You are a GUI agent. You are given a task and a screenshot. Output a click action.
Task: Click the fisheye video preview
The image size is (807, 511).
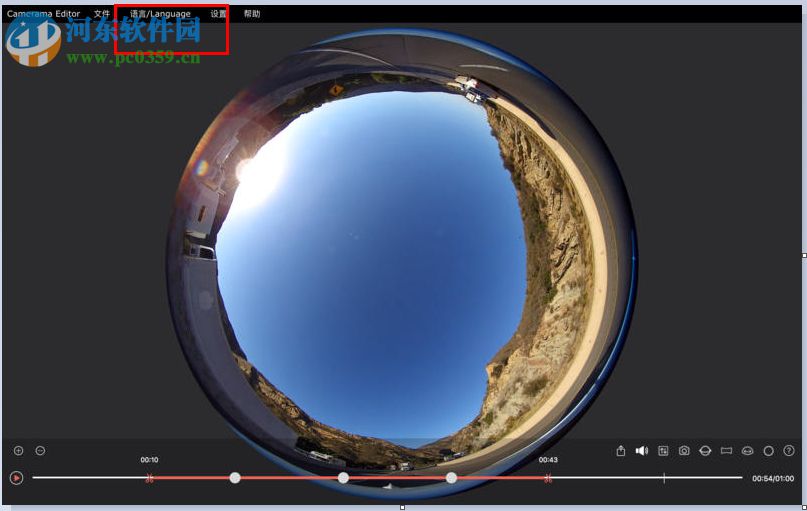point(401,262)
